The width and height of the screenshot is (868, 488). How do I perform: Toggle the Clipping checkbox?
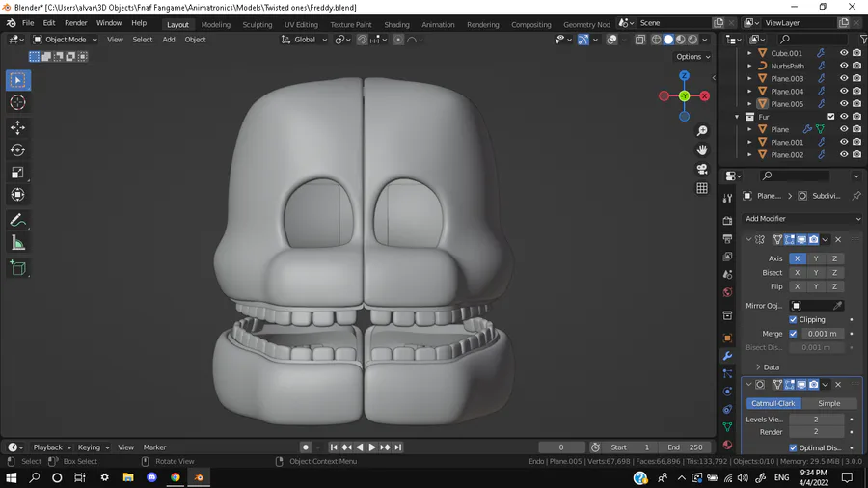[793, 319]
